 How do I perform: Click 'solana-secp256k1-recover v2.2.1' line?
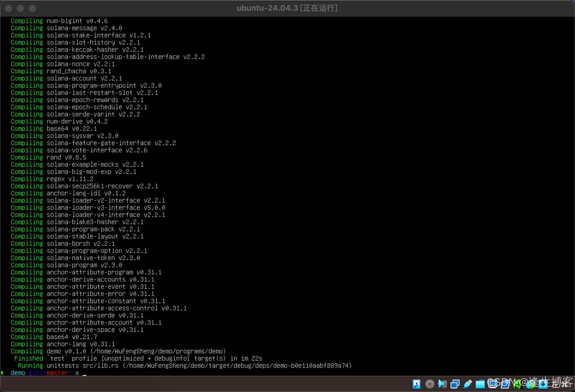102,186
